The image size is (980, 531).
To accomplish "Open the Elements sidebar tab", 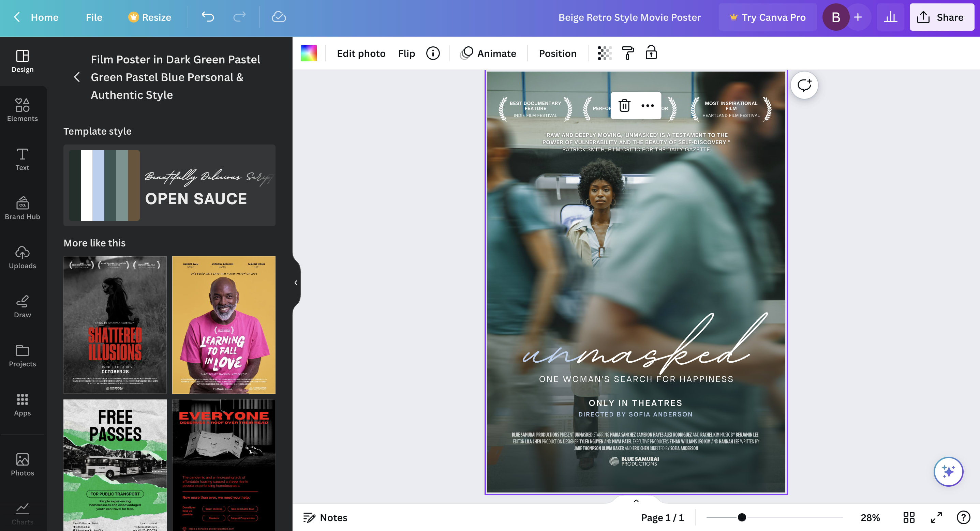I will tap(23, 110).
